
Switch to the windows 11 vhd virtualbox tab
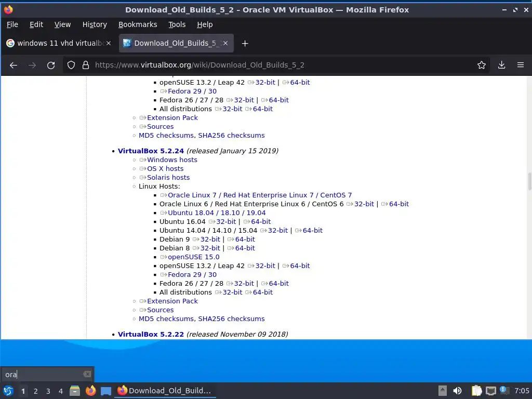coord(58,43)
